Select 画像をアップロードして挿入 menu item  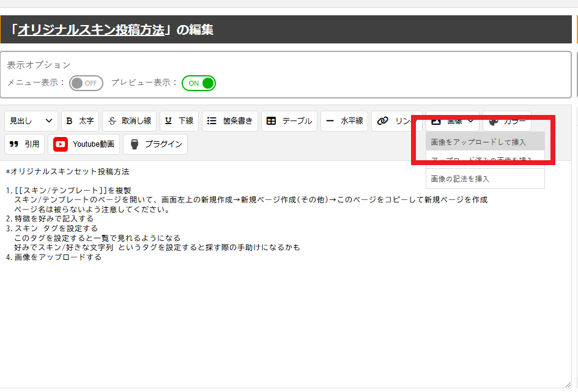pyautogui.click(x=478, y=142)
